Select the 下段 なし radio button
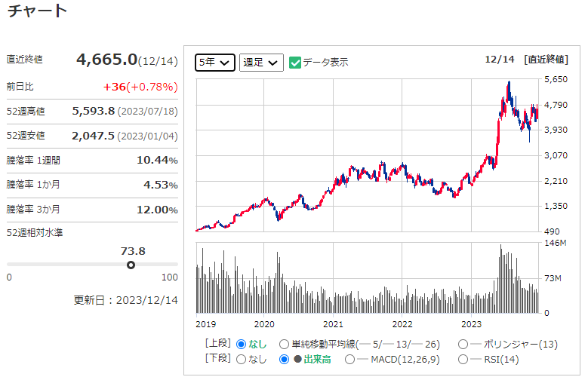 point(242,360)
